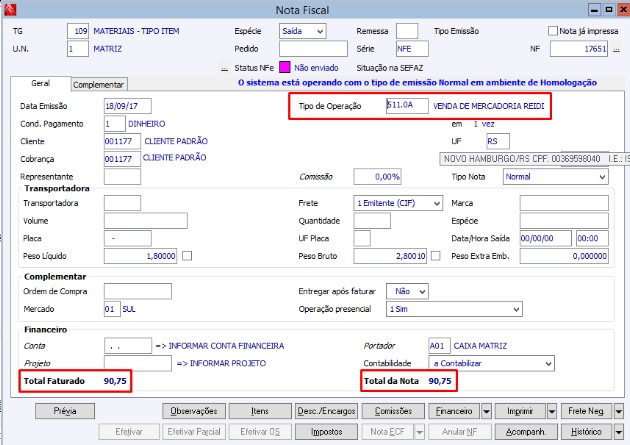630x445 pixels.
Task: Click the Tipo de Operação field
Action: point(407,106)
